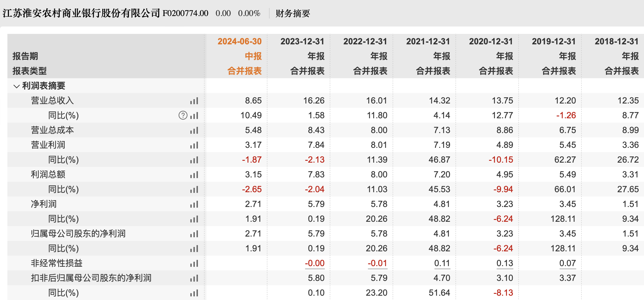Select the 财务摘要 tab
This screenshot has height=300, width=644.
click(x=293, y=13)
